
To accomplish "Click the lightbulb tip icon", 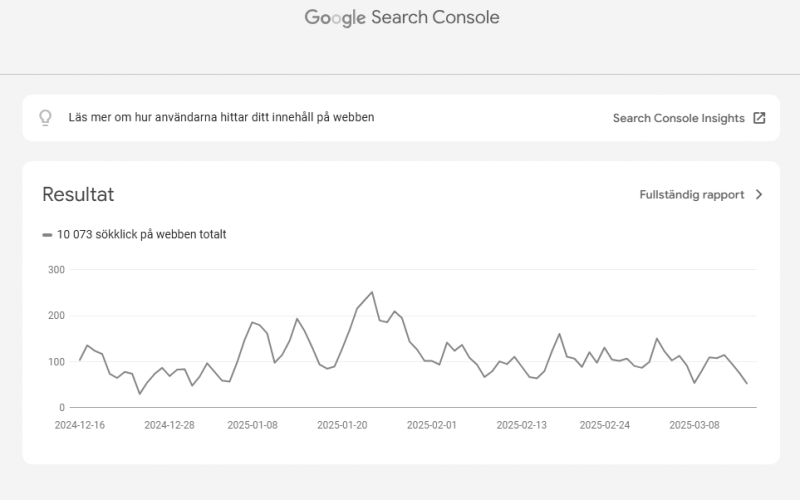I will (45, 118).
